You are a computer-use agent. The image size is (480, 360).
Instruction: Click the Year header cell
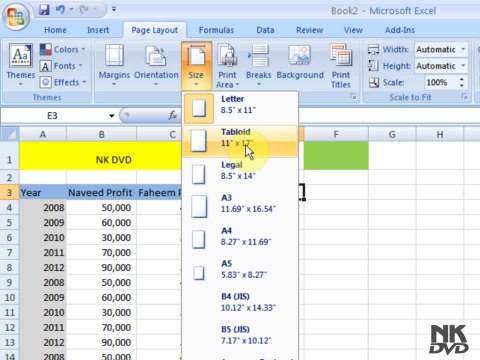[43, 192]
